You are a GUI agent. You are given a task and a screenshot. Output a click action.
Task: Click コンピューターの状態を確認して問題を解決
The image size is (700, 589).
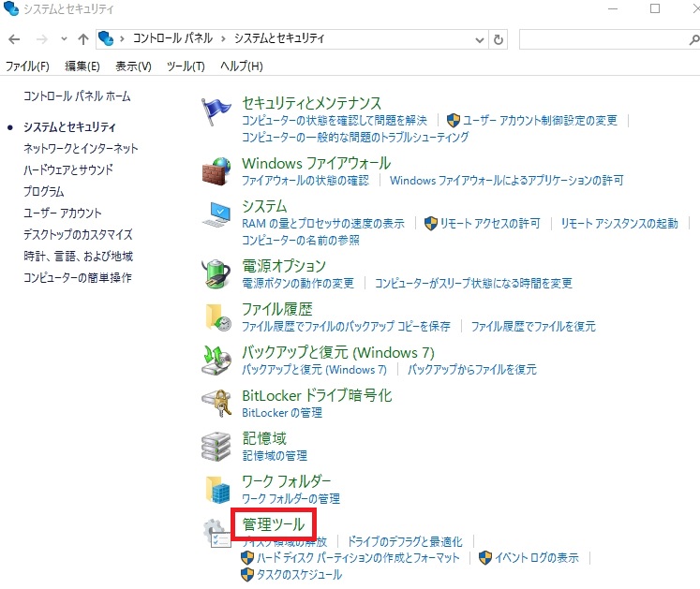click(335, 120)
